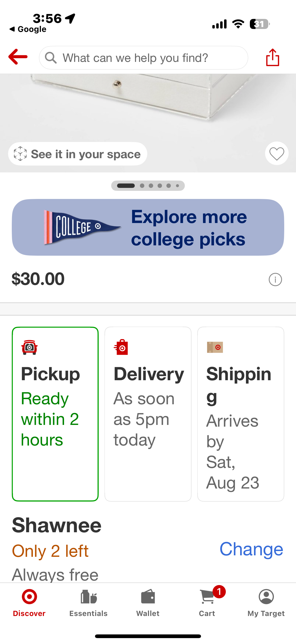Viewport: 296px width, 644px height.
Task: Click the product search field
Action: (x=144, y=58)
